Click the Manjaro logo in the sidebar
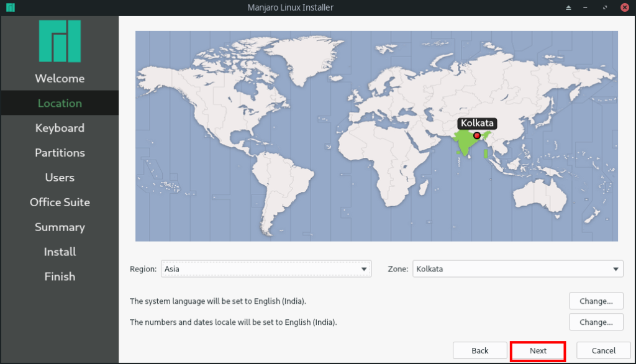 pos(60,41)
